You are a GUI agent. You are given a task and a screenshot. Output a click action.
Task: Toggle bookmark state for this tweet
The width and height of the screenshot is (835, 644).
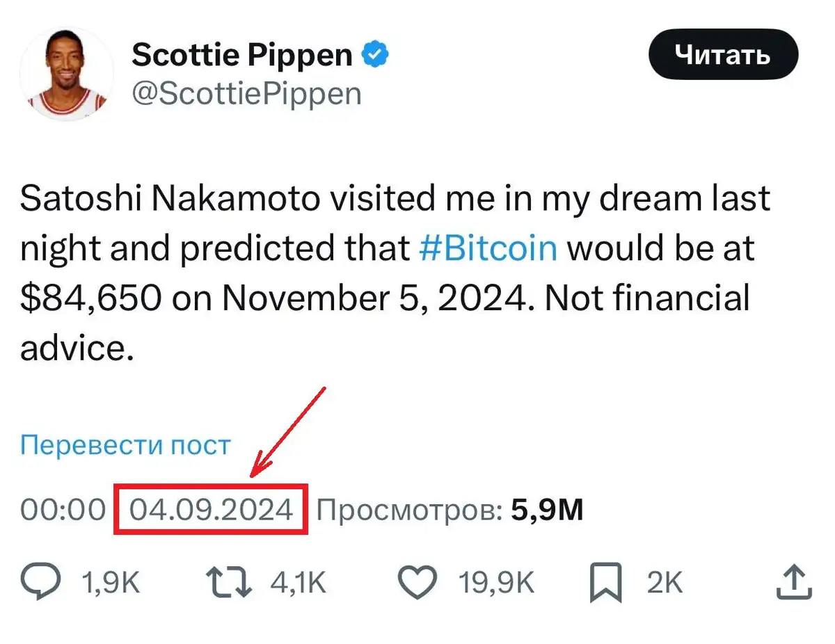click(607, 583)
